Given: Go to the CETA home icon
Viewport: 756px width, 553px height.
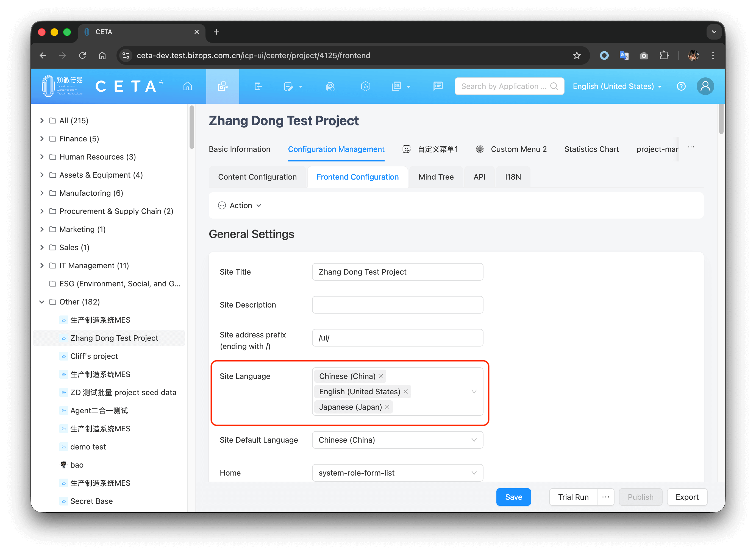Looking at the screenshot, I should tap(188, 86).
